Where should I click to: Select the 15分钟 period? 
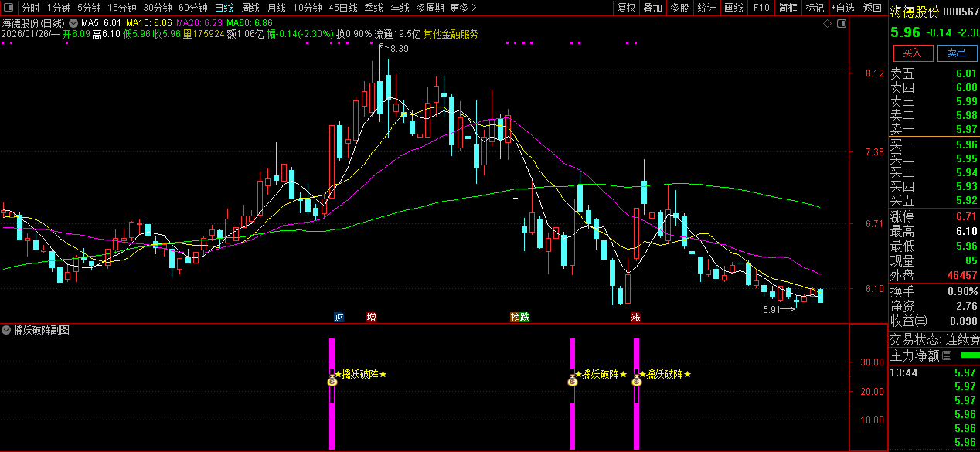121,8
